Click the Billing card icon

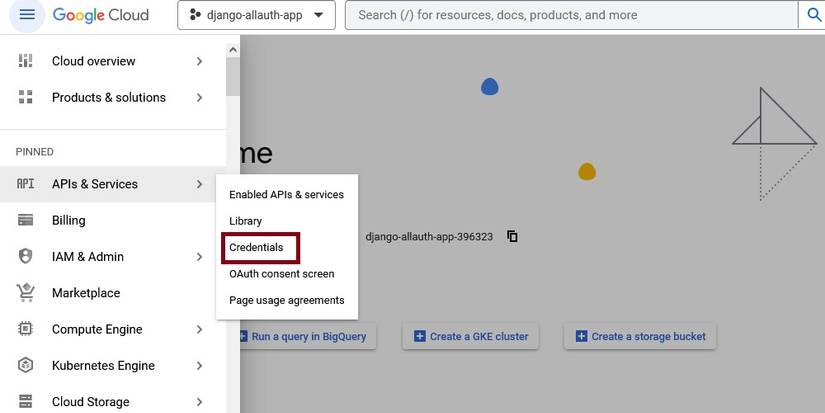[x=26, y=220]
